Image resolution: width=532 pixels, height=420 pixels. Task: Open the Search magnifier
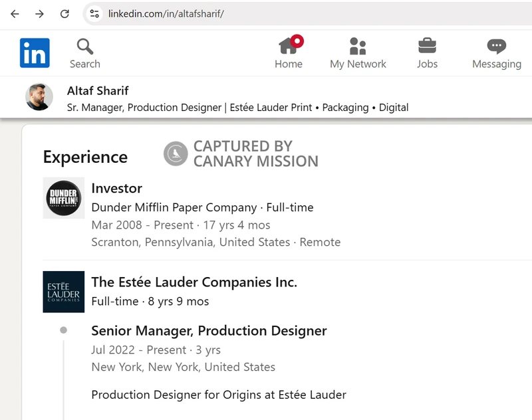pyautogui.click(x=85, y=54)
